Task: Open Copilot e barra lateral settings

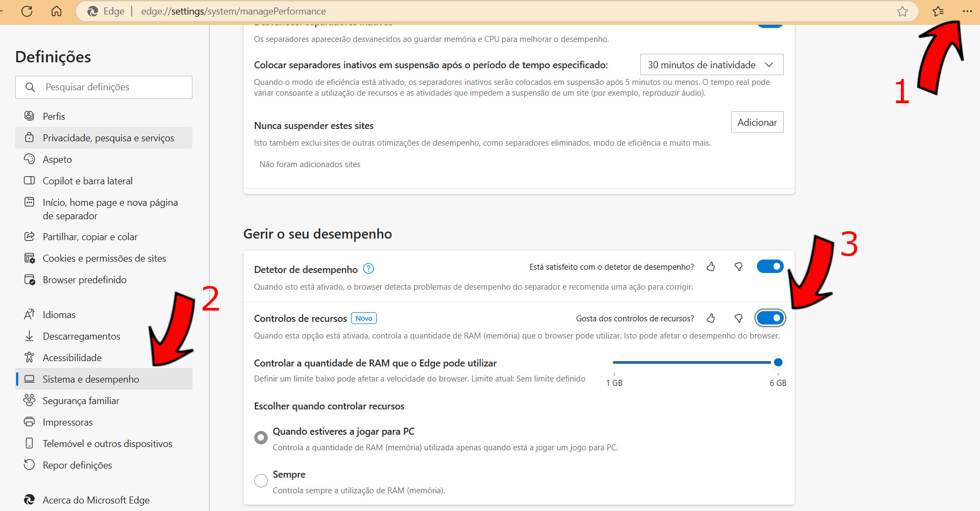Action: click(104, 181)
